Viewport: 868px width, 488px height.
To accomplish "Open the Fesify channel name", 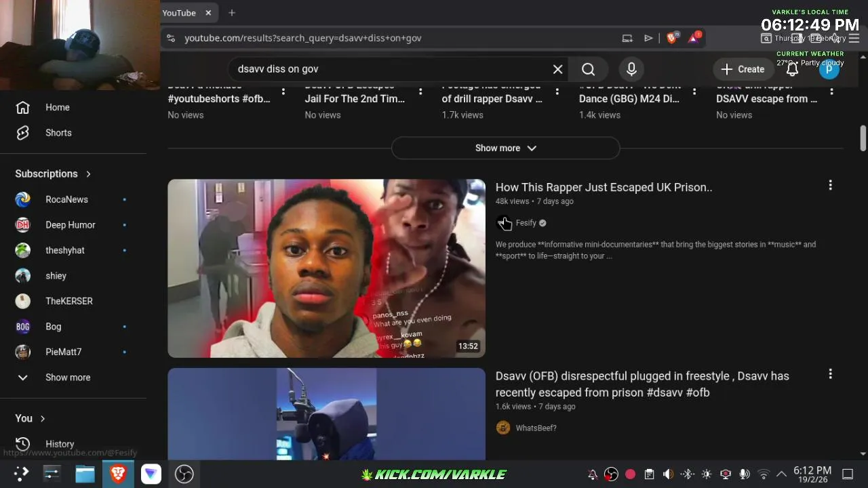I will 526,223.
